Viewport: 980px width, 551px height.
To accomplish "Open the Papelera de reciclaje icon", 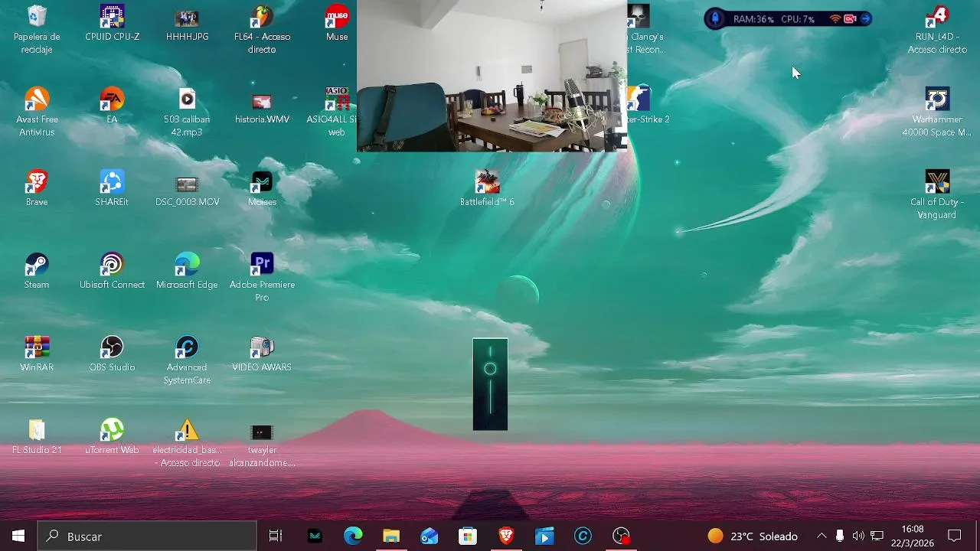I will pyautogui.click(x=37, y=28).
